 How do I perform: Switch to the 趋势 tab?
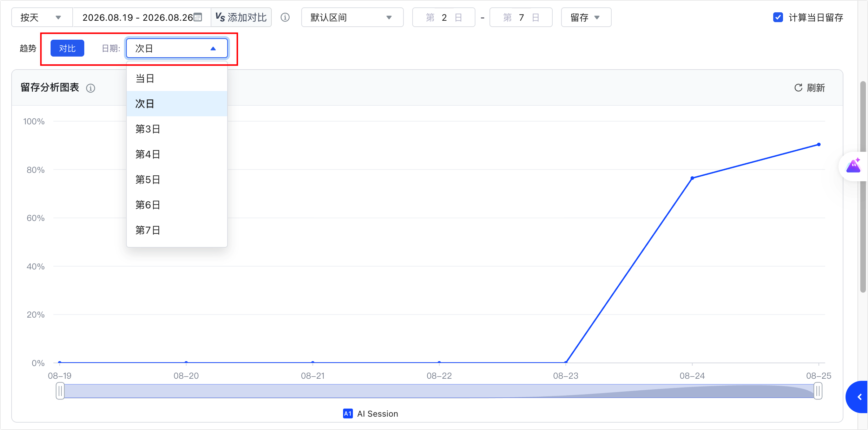coord(28,48)
